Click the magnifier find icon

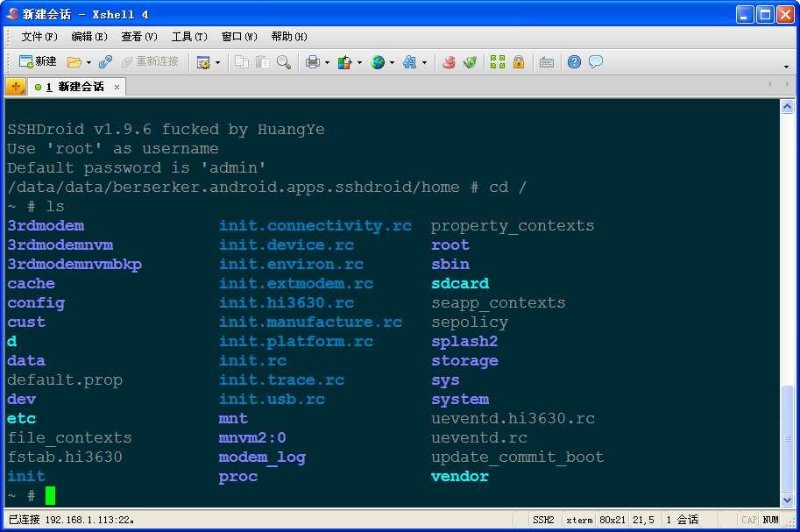284,62
